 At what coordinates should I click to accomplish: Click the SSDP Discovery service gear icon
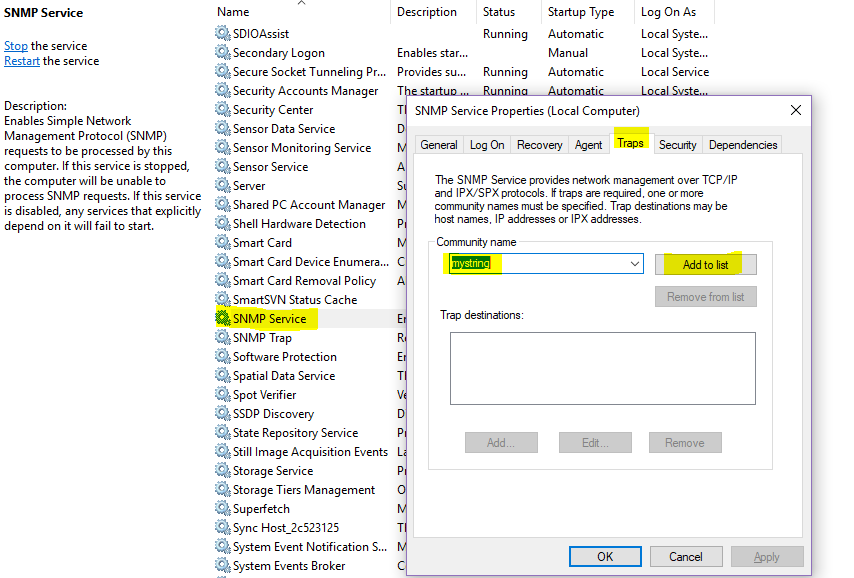click(222, 413)
